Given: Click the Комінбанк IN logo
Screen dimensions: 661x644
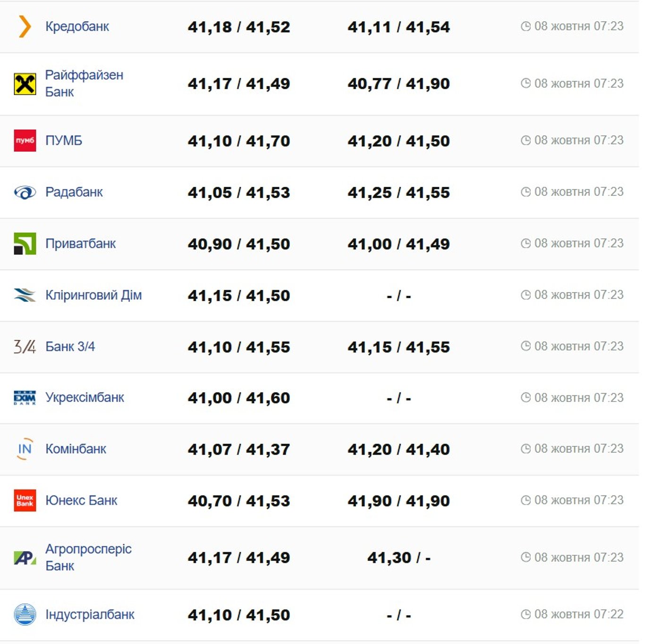Looking at the screenshot, I should coord(25,449).
